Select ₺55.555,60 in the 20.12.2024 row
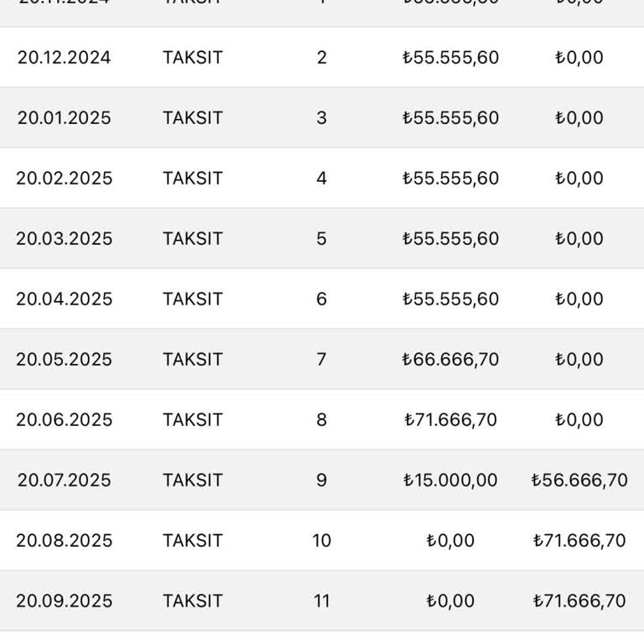Screen dimensions: 644x644 450,58
